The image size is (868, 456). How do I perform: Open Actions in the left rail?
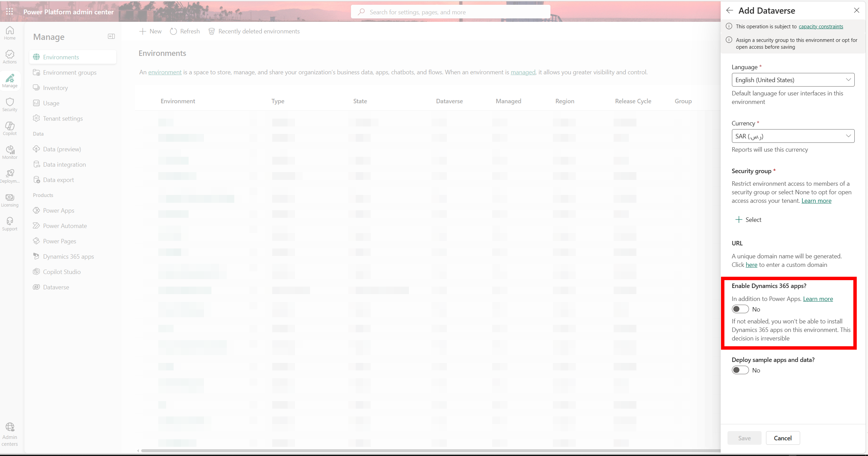(x=10, y=57)
